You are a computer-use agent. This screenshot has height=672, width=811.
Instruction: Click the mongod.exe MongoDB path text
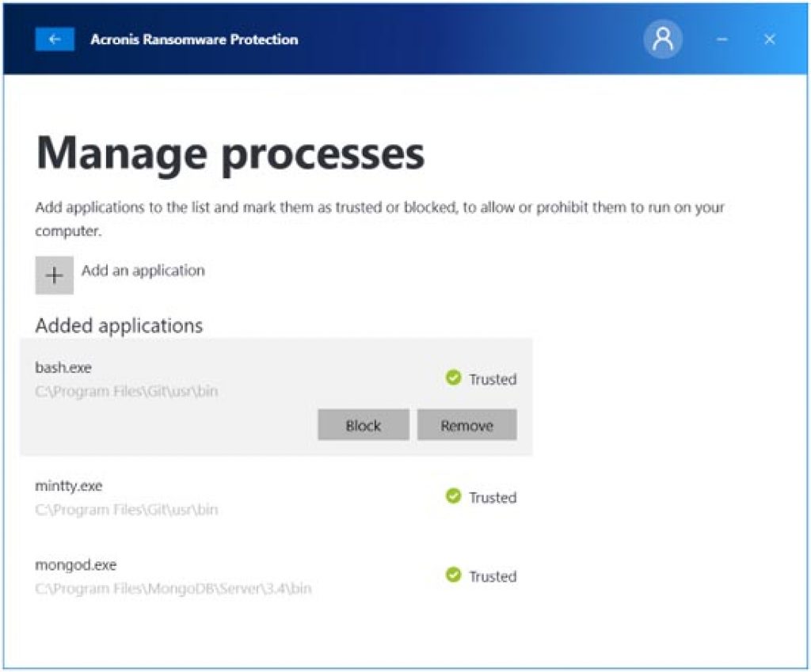[174, 589]
